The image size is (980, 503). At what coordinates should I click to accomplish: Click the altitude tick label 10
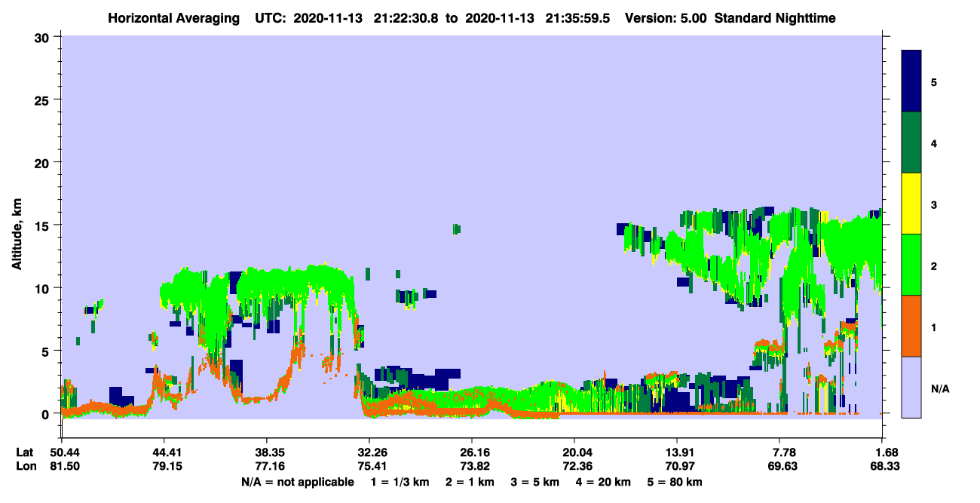[x=44, y=288]
